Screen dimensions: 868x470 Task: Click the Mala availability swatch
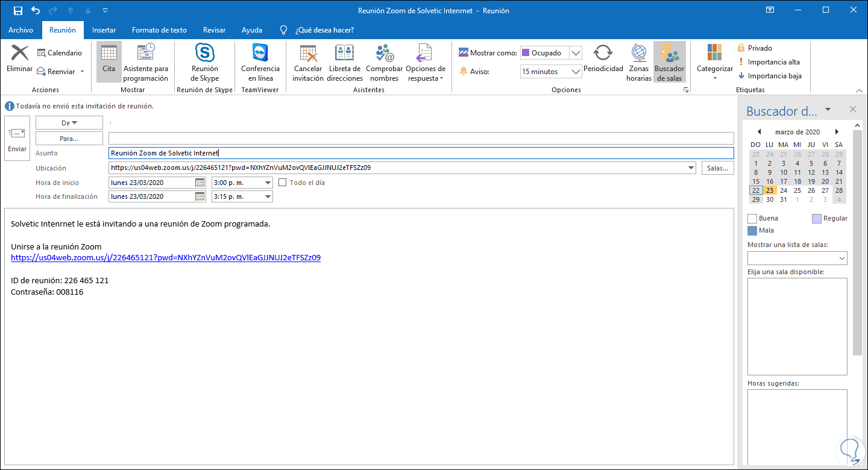[752, 230]
